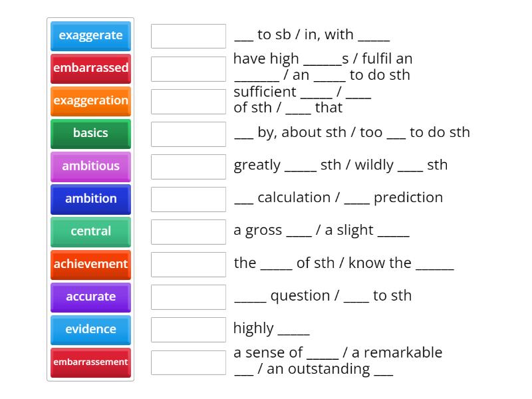Select the blue 'ambition' tile
Screen dimensions: 532x399
click(90, 199)
